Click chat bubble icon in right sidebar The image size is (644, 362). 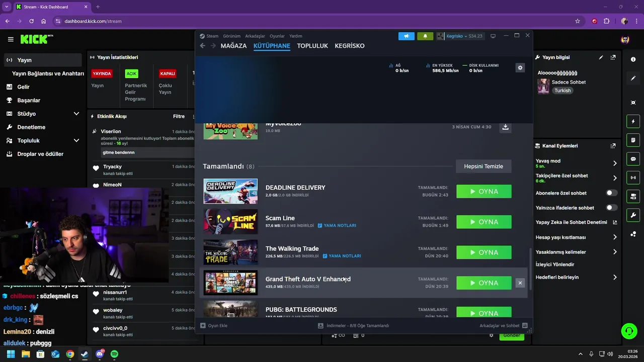tap(633, 159)
